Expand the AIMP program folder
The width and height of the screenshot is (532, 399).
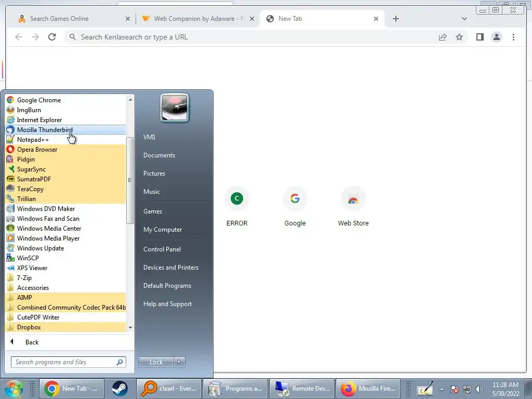click(x=66, y=297)
